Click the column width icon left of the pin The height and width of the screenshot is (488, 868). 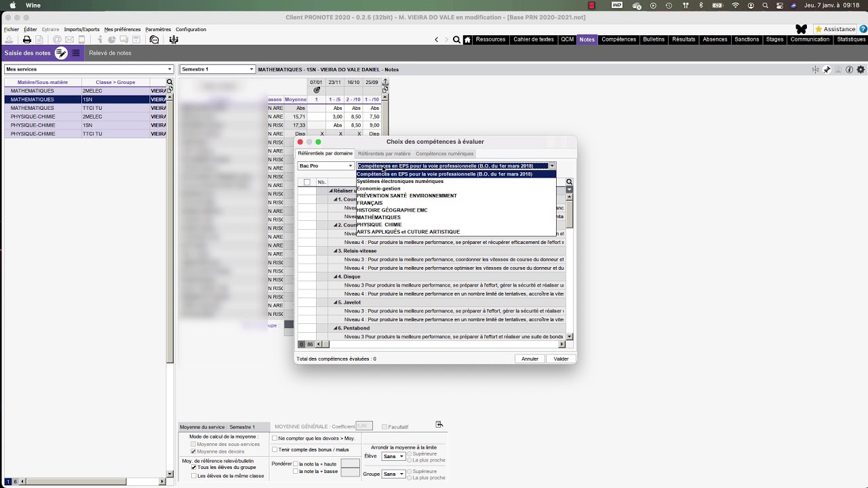coord(816,70)
